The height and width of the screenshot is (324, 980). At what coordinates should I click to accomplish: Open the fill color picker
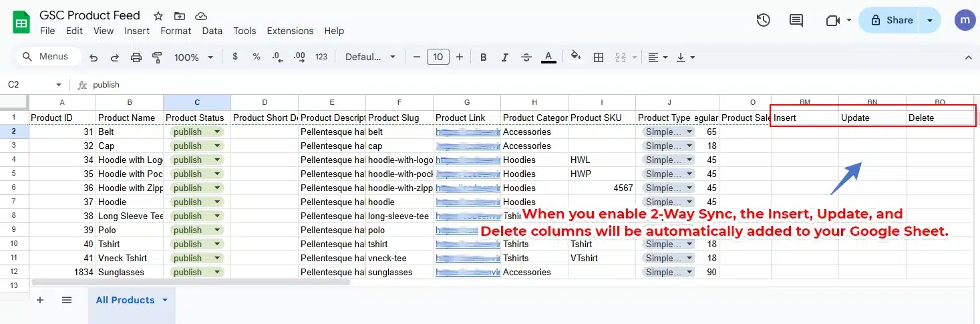575,57
